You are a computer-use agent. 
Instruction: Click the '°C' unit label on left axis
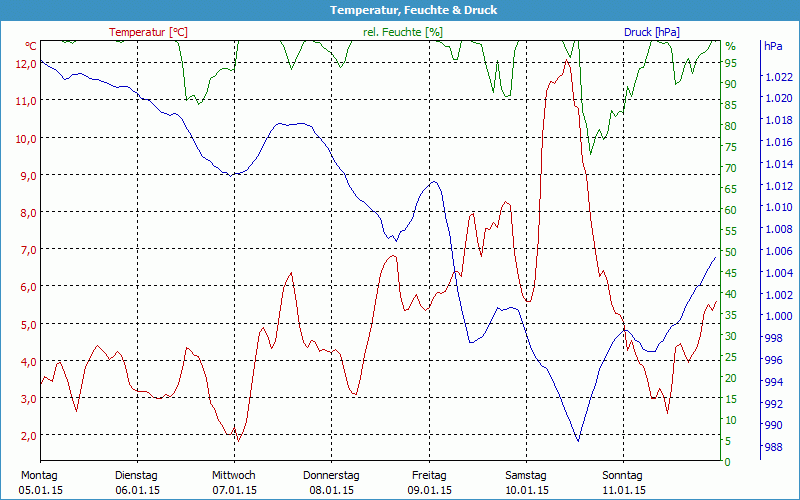(31, 46)
